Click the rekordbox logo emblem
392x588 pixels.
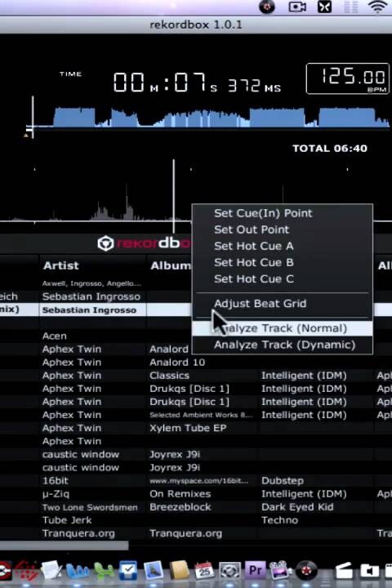pos(105,243)
